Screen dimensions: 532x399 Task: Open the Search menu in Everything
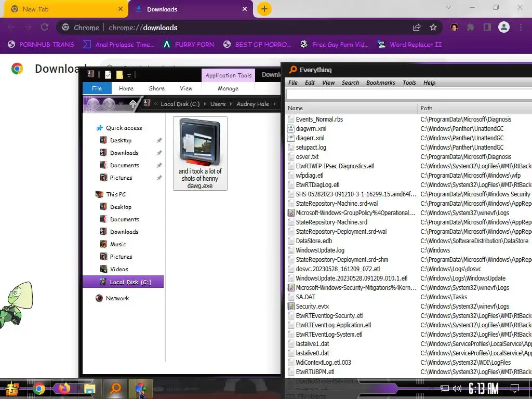350,83
